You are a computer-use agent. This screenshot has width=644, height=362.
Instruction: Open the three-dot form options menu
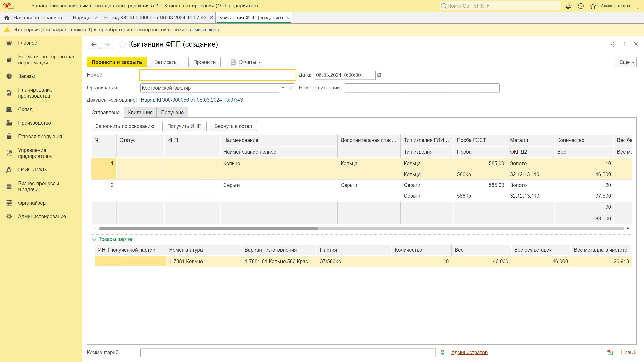(x=625, y=44)
